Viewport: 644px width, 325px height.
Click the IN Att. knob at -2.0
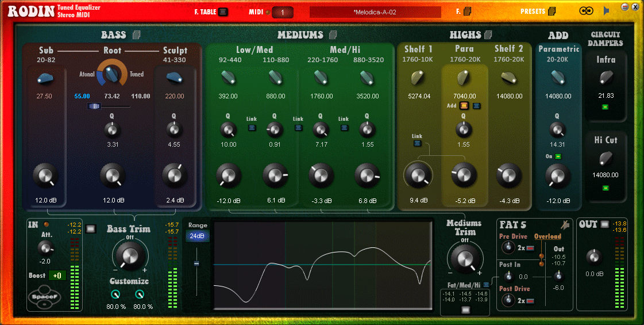pyautogui.click(x=45, y=248)
